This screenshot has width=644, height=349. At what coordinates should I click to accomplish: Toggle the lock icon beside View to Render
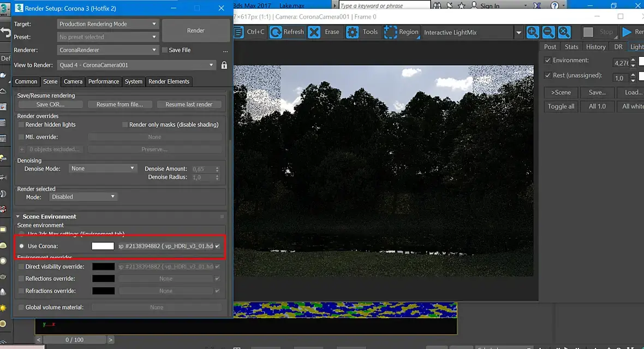click(x=224, y=65)
